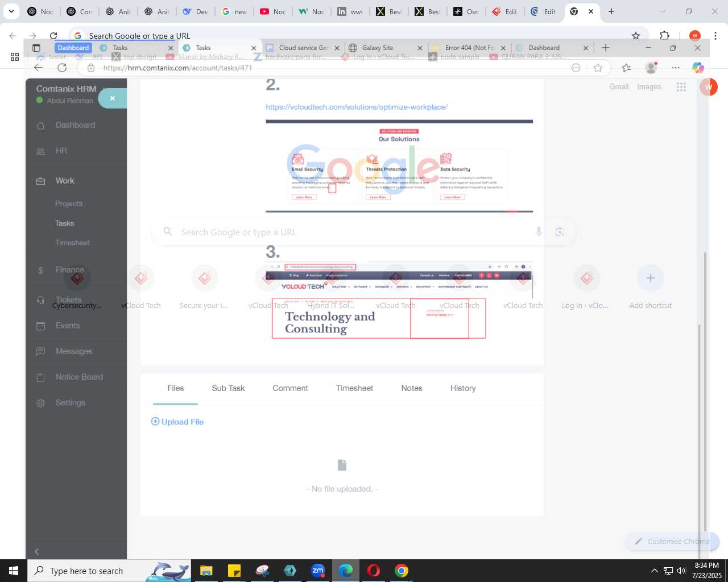Screen dimensions: 728x582
Task: Open the Google apps grid
Action: 681,87
